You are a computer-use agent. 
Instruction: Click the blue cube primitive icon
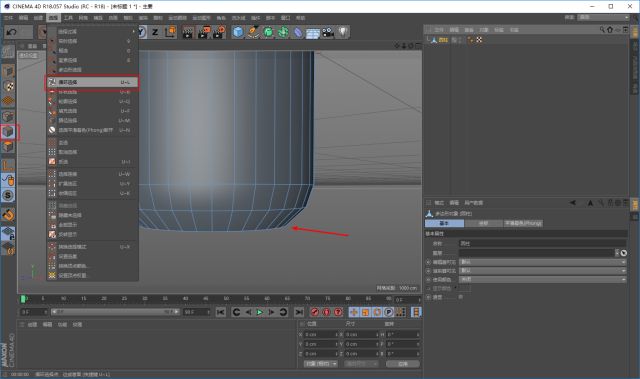point(238,32)
